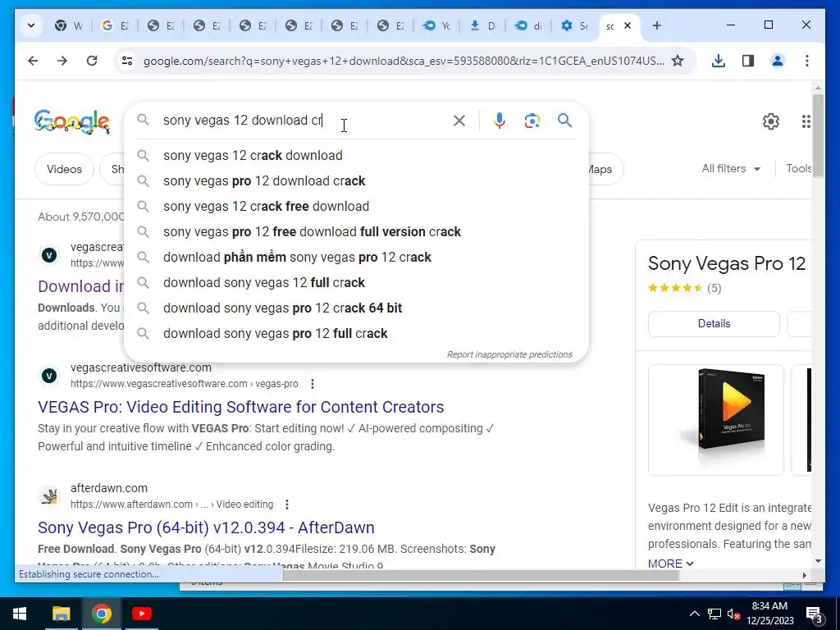
Task: Open the network tray icon
Action: point(714,614)
